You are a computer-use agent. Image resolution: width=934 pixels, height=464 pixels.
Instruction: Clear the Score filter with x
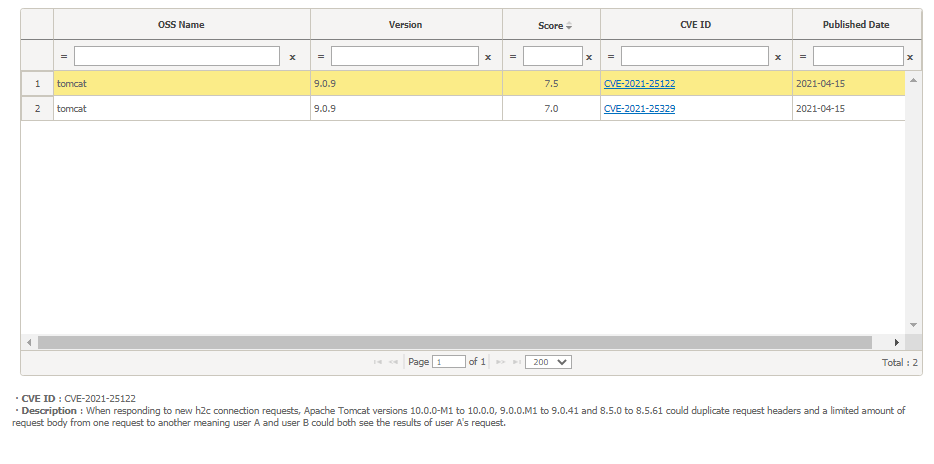pos(589,57)
